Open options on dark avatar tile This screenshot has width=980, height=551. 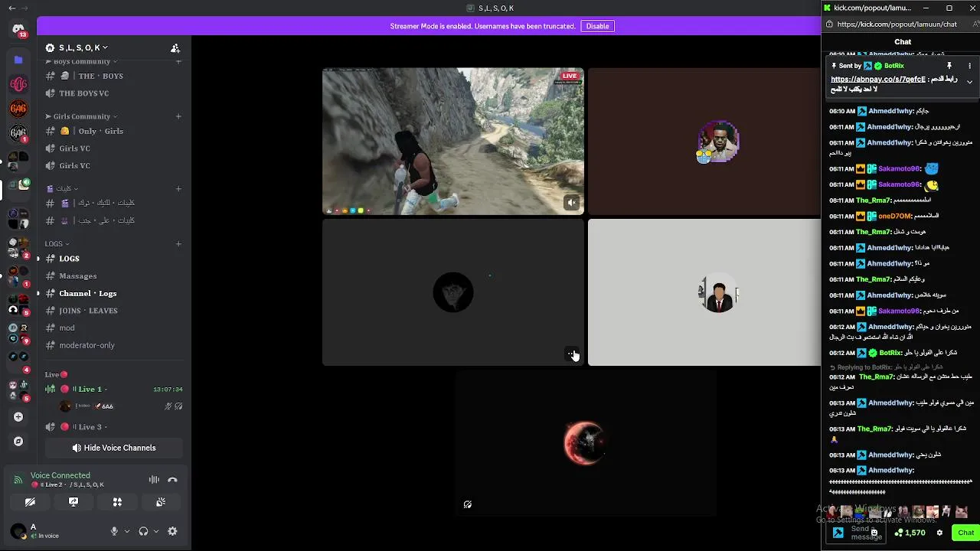coord(571,354)
